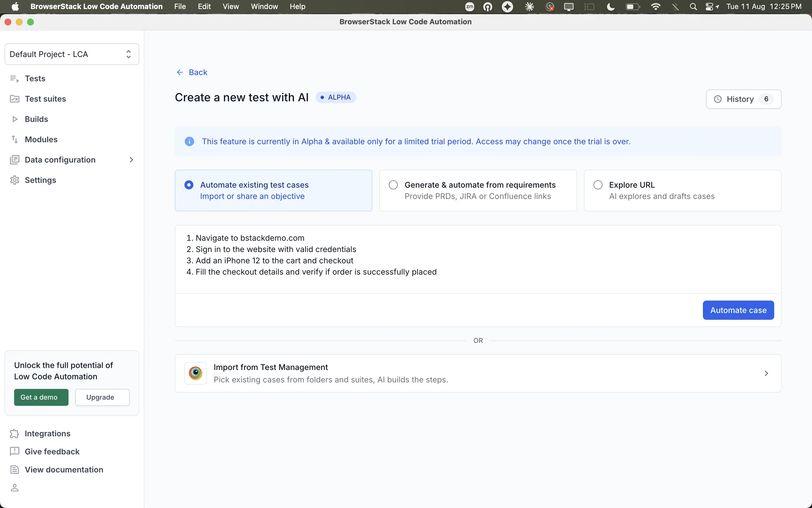
Task: Open the Builds sidebar label
Action: click(x=36, y=119)
